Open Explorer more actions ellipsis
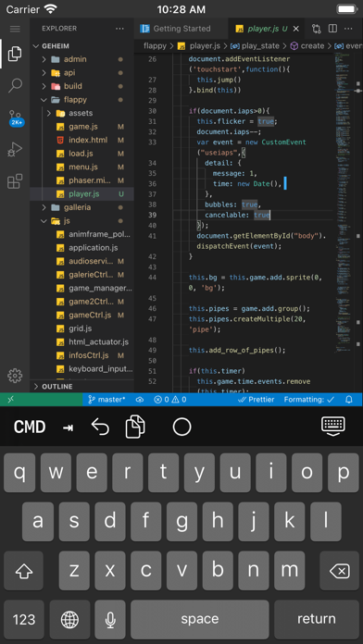Viewport: 363px width, 644px height. (119, 29)
